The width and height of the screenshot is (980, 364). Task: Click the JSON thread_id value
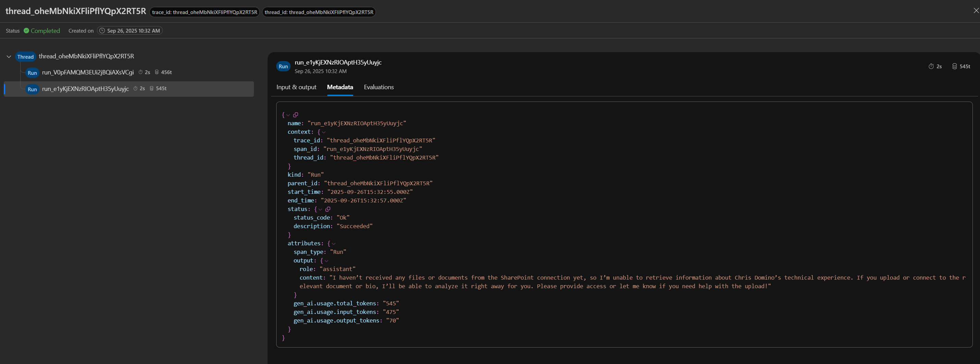(x=384, y=157)
